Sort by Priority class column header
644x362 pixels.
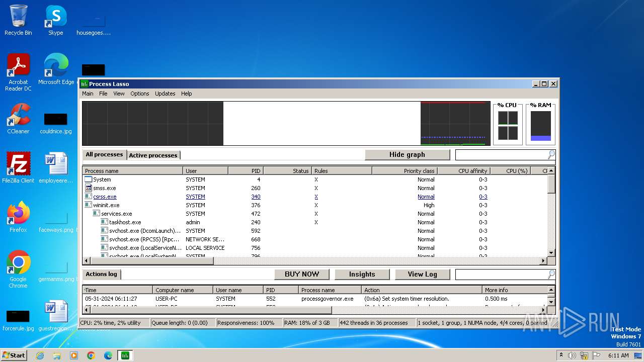pyautogui.click(x=405, y=171)
